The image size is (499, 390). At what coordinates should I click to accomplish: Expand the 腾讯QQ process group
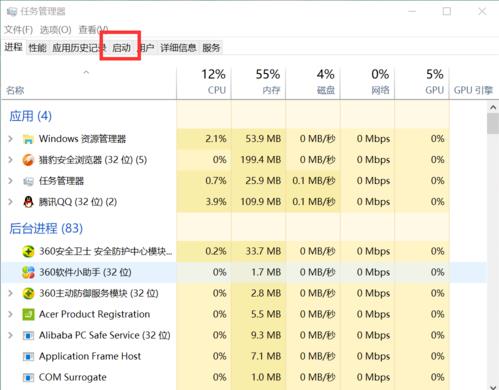tap(11, 202)
